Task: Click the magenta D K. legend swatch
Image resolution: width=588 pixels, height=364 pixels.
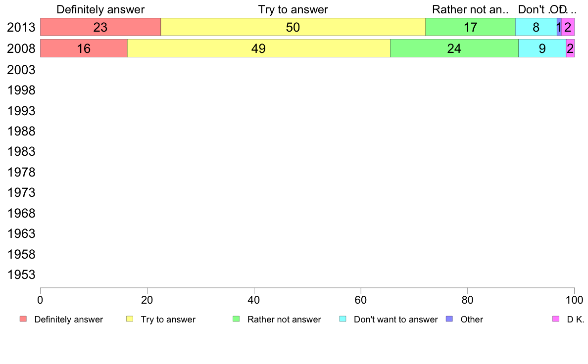Action: [x=556, y=319]
